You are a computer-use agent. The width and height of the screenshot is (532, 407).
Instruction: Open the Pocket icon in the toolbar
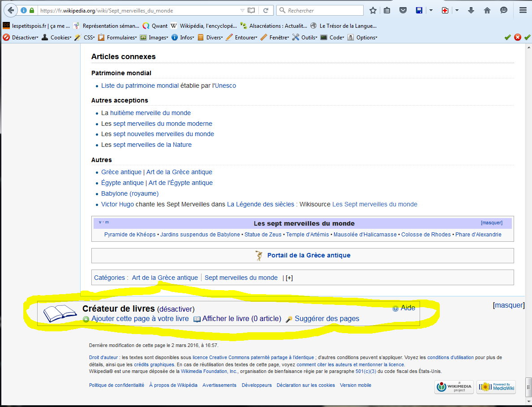click(x=403, y=10)
